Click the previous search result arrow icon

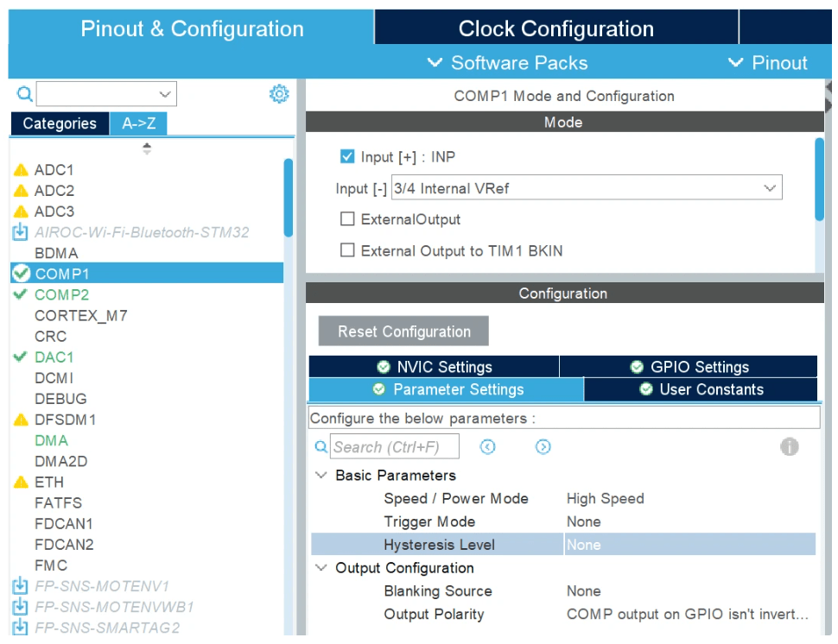[x=488, y=446]
